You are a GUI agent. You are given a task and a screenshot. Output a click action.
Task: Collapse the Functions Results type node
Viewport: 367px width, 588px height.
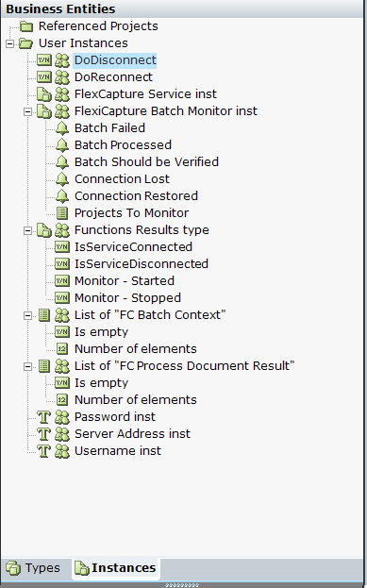pos(27,230)
